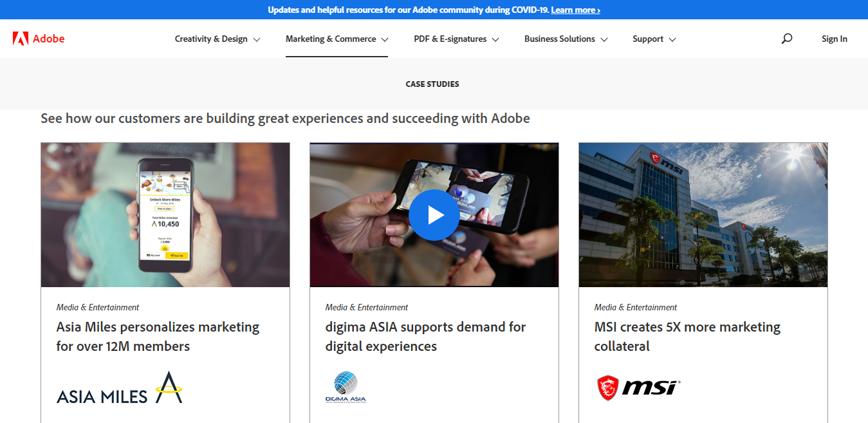The width and height of the screenshot is (868, 423).
Task: Expand the PDF & E-signatures chevron
Action: [x=495, y=39]
